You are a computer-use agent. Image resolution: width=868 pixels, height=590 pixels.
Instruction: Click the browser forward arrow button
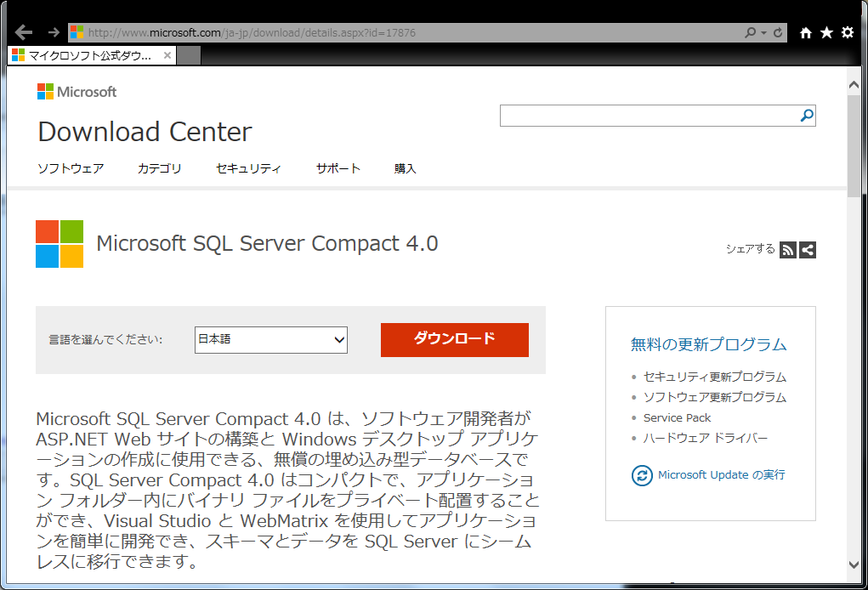(54, 32)
